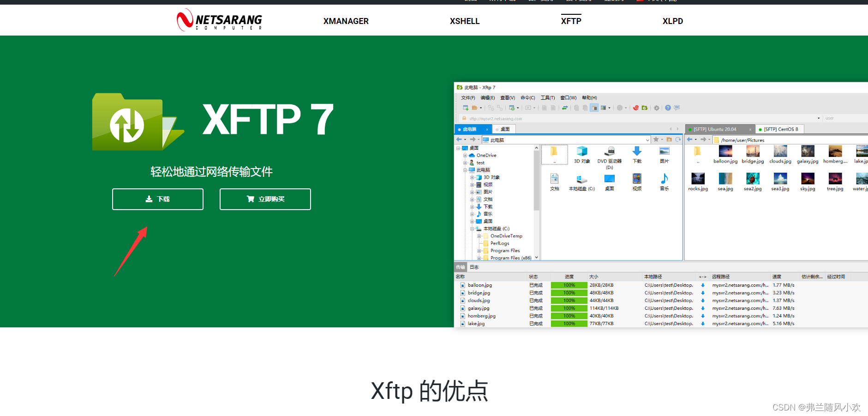Click the 立即购买 buy now button
Image resolution: width=868 pixels, height=416 pixels.
click(265, 199)
